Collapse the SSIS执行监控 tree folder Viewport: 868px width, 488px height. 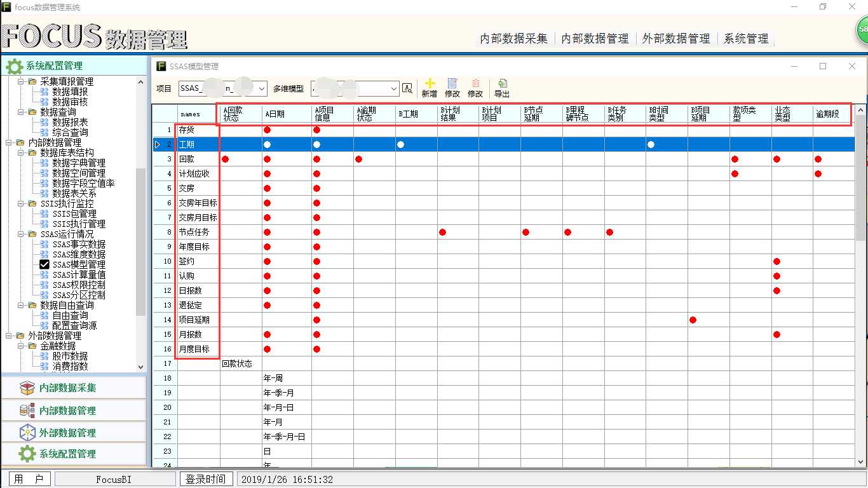[x=21, y=203]
